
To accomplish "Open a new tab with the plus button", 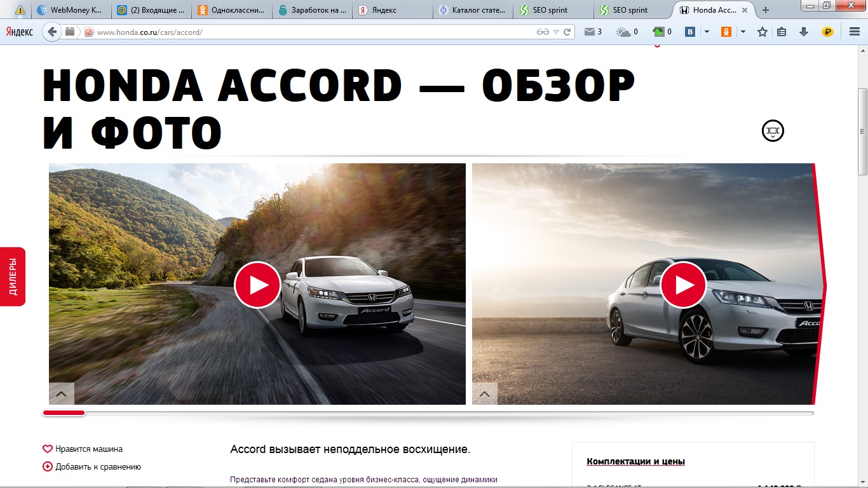I will pyautogui.click(x=766, y=10).
